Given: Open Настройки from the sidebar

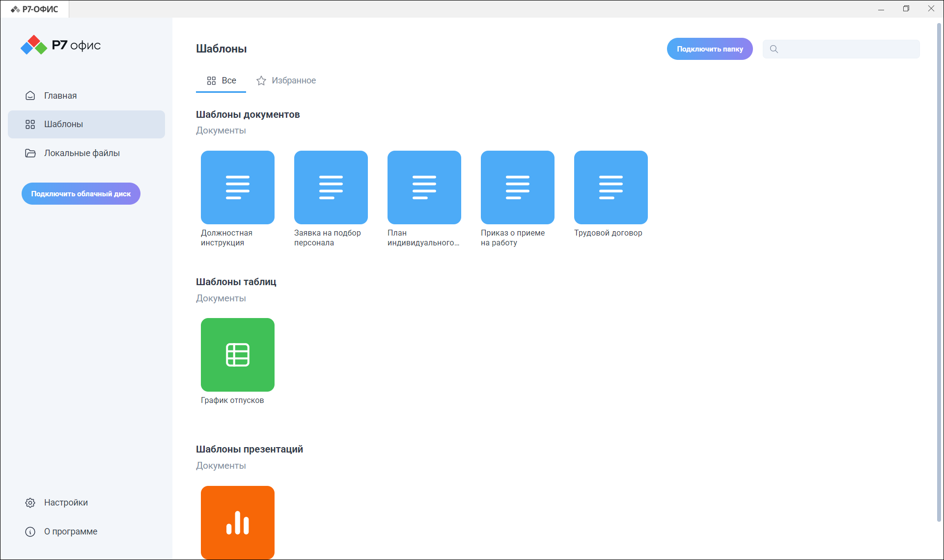Looking at the screenshot, I should [x=86, y=503].
